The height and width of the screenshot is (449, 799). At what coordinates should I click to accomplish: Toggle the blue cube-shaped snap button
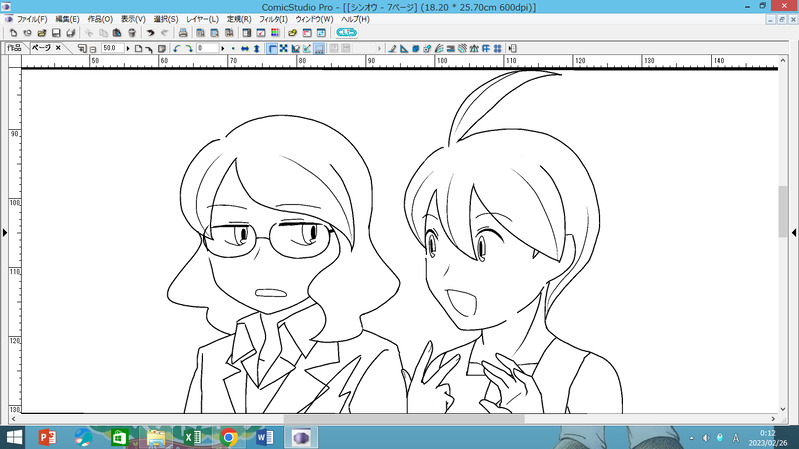coord(415,48)
